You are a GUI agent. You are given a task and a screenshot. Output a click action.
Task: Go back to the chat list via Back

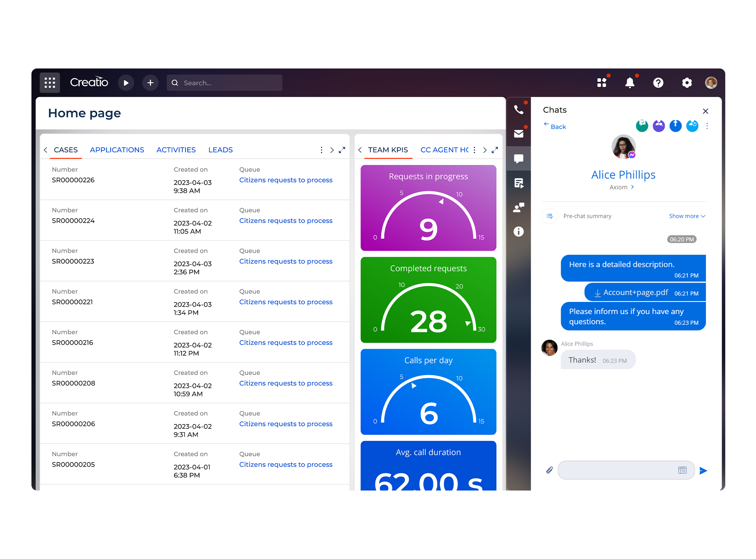point(554,126)
